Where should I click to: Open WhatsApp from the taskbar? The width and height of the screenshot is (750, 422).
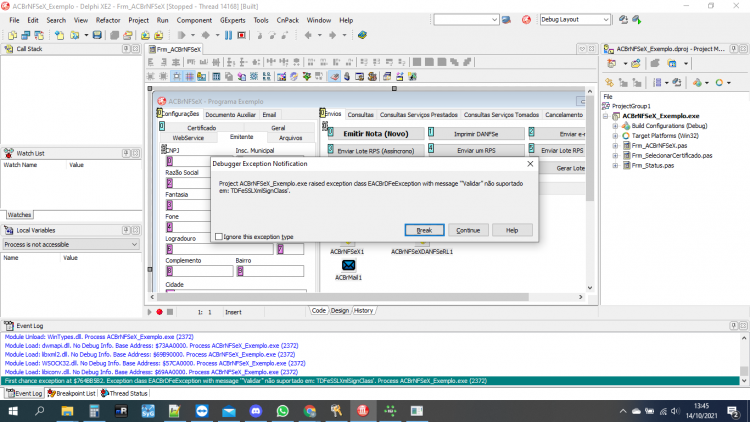point(282,411)
